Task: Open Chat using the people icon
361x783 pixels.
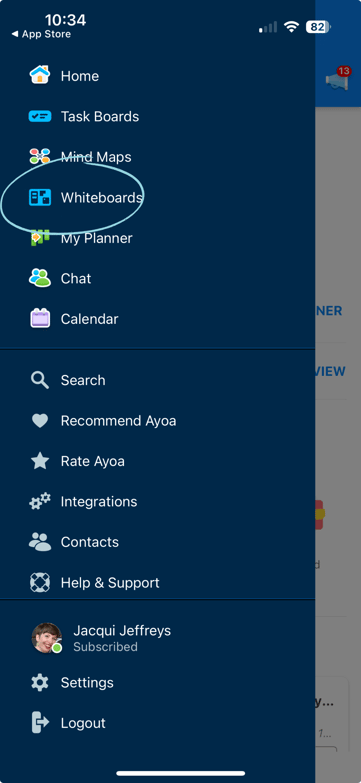Action: coord(39,278)
